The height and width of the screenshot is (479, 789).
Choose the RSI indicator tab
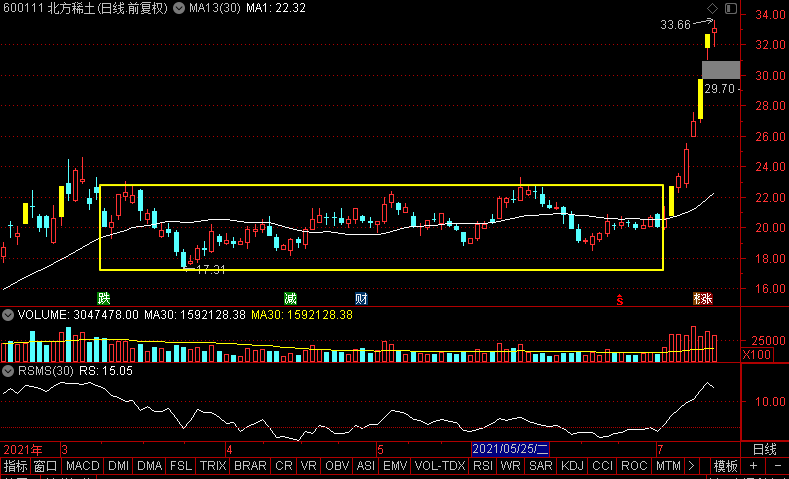(483, 465)
